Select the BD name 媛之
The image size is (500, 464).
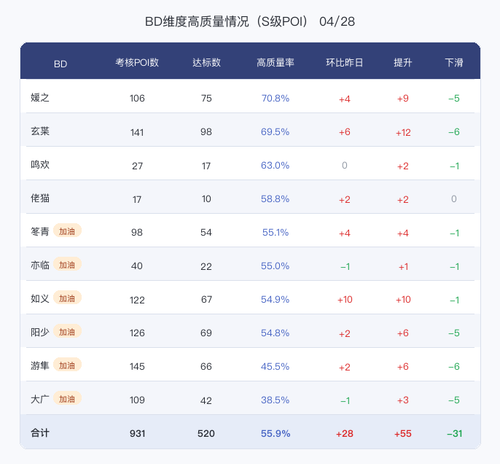point(40,98)
